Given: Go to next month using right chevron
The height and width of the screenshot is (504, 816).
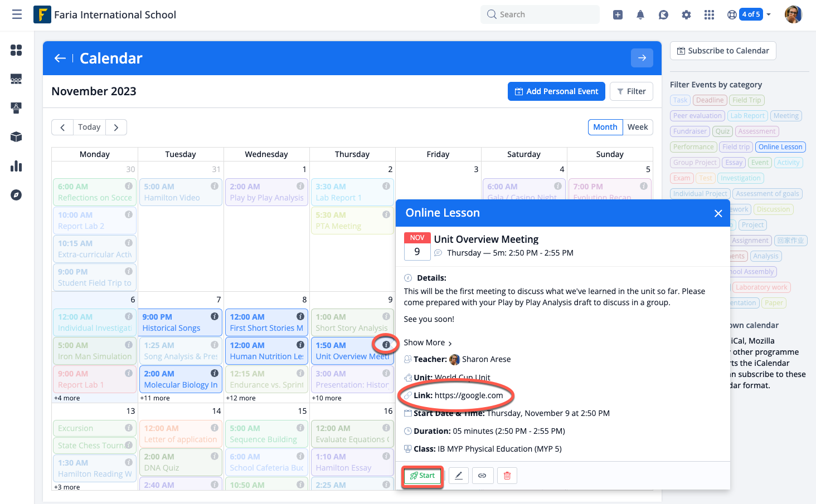Looking at the screenshot, I should pos(116,128).
